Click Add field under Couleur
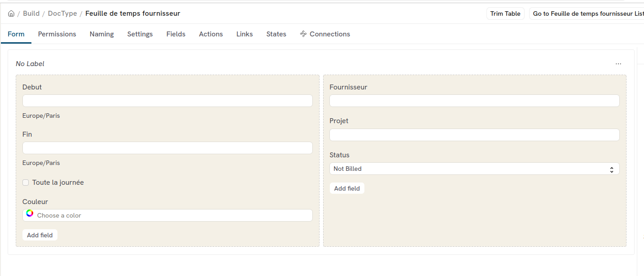This screenshot has height=276, width=644. pos(40,235)
